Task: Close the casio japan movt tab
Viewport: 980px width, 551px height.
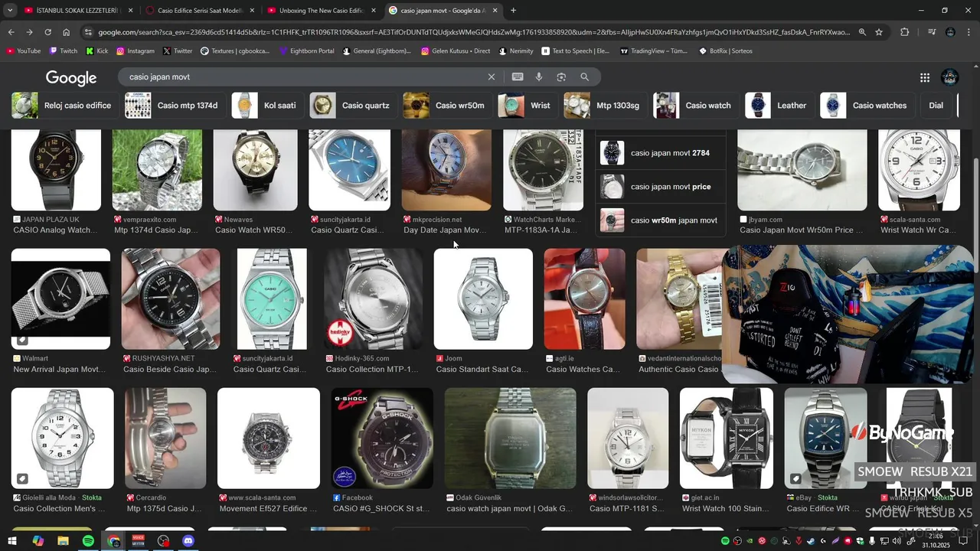Action: tap(495, 11)
